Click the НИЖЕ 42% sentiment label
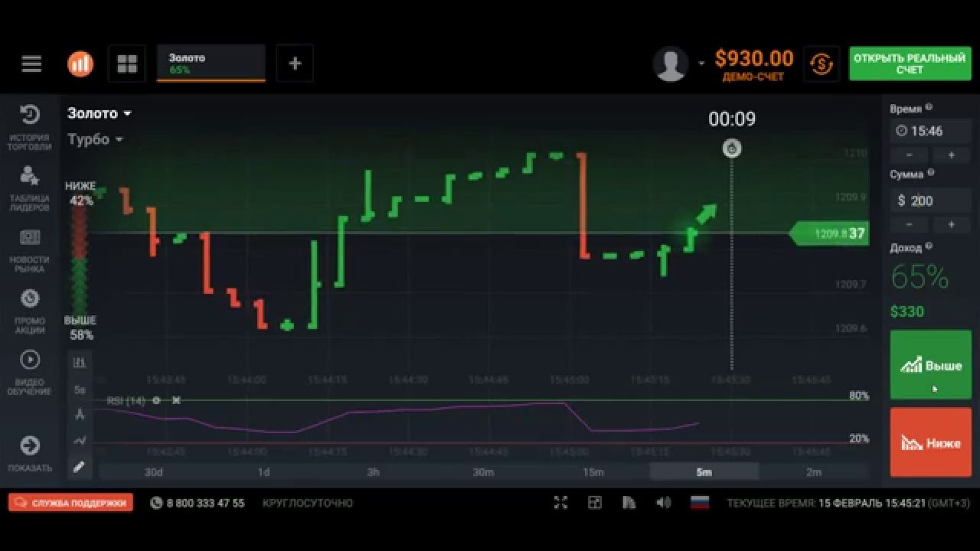This screenshot has height=551, width=980. tap(80, 194)
